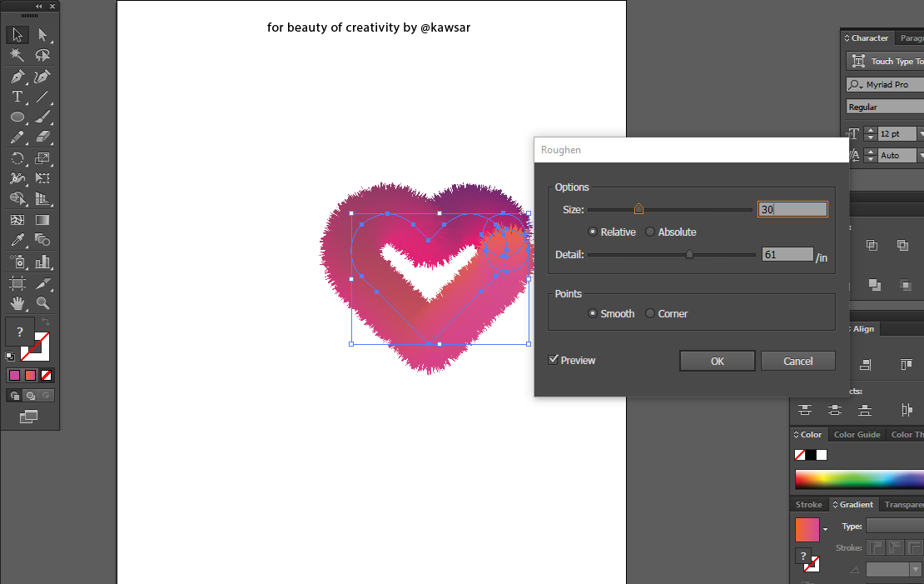Open the 12 pt font size dropdown

click(x=921, y=134)
